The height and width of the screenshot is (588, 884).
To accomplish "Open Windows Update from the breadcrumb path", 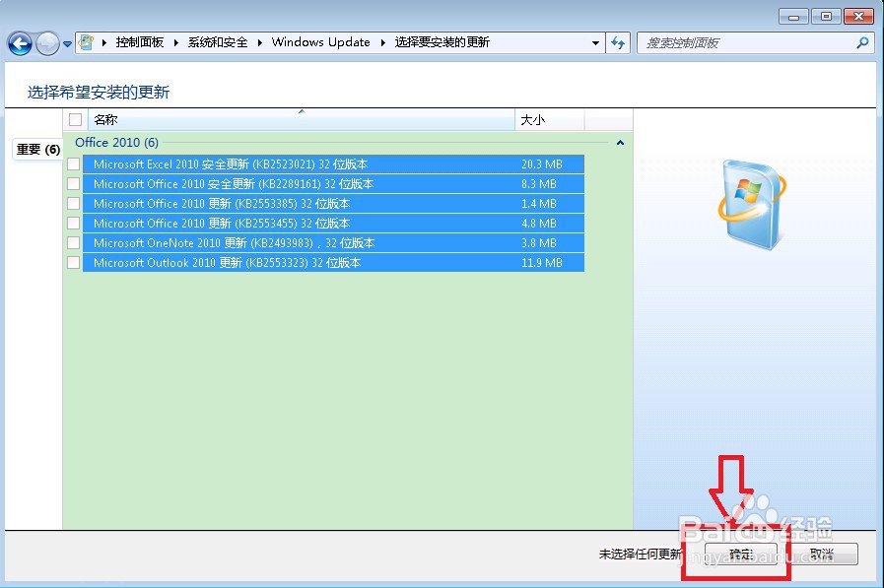I will [x=320, y=42].
